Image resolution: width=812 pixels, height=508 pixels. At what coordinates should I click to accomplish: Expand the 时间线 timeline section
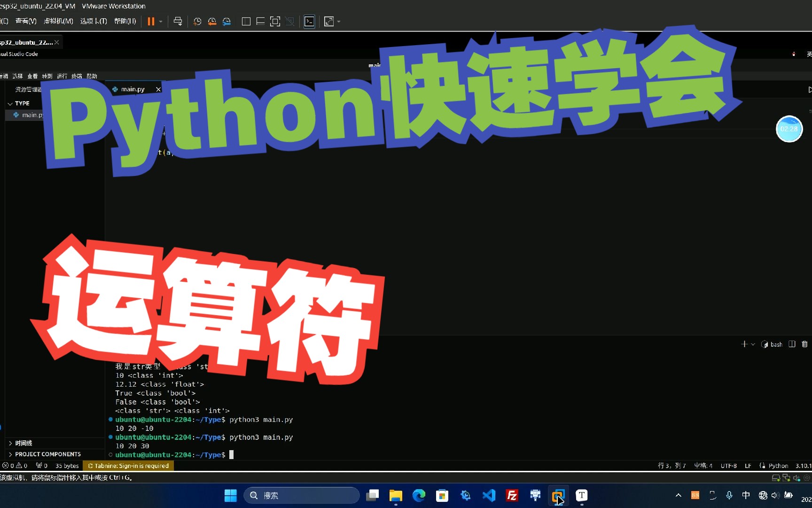pyautogui.click(x=23, y=443)
